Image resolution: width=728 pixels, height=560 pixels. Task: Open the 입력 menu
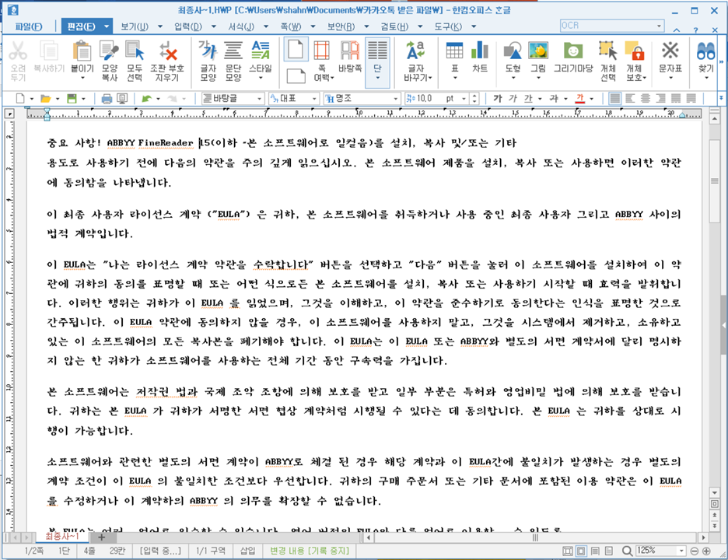(x=188, y=27)
